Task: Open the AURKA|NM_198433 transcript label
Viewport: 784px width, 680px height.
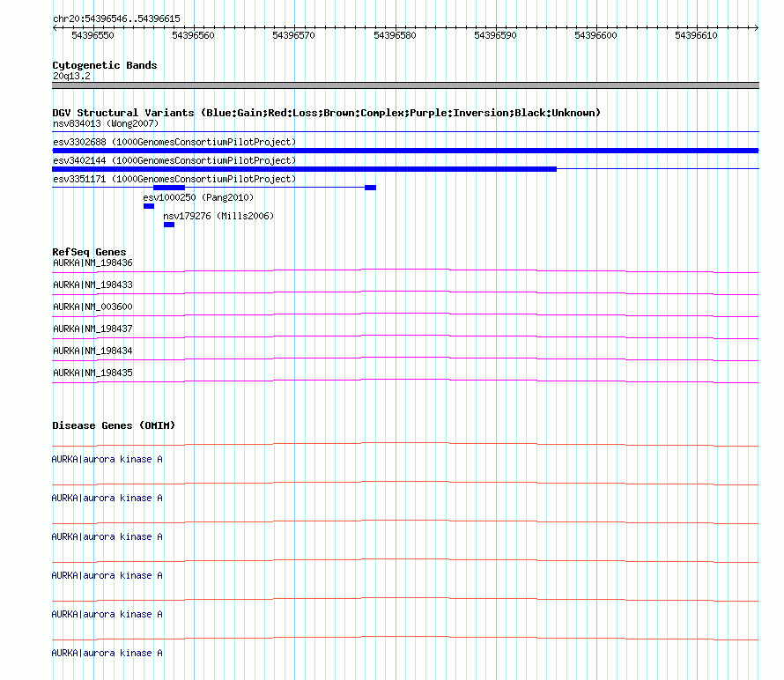Action: point(93,285)
